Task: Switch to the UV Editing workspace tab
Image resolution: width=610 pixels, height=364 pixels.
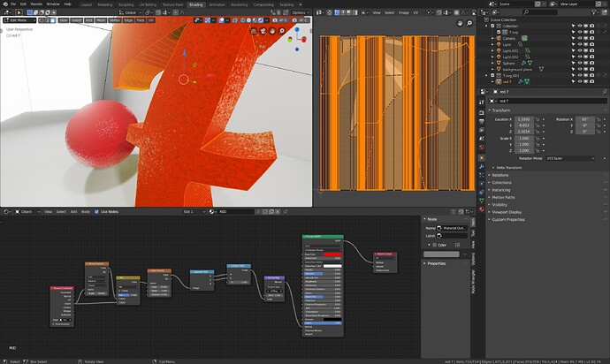Action: click(148, 4)
